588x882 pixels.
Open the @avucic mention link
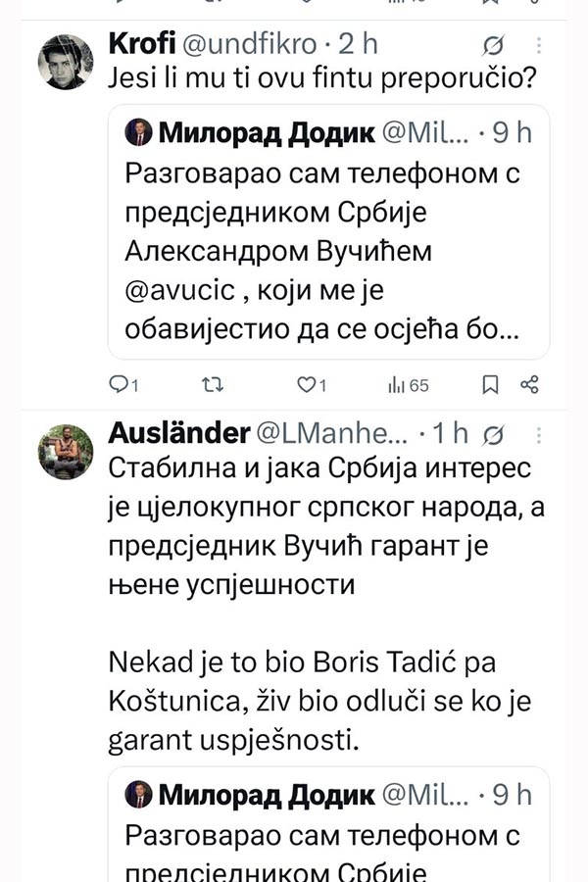(x=171, y=288)
